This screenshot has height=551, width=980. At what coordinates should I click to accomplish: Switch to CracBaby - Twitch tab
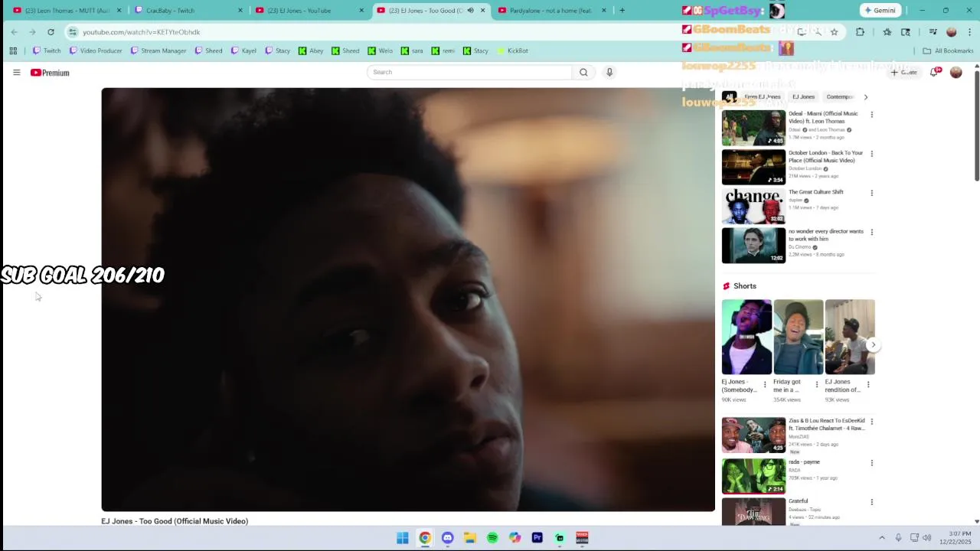pos(188,10)
